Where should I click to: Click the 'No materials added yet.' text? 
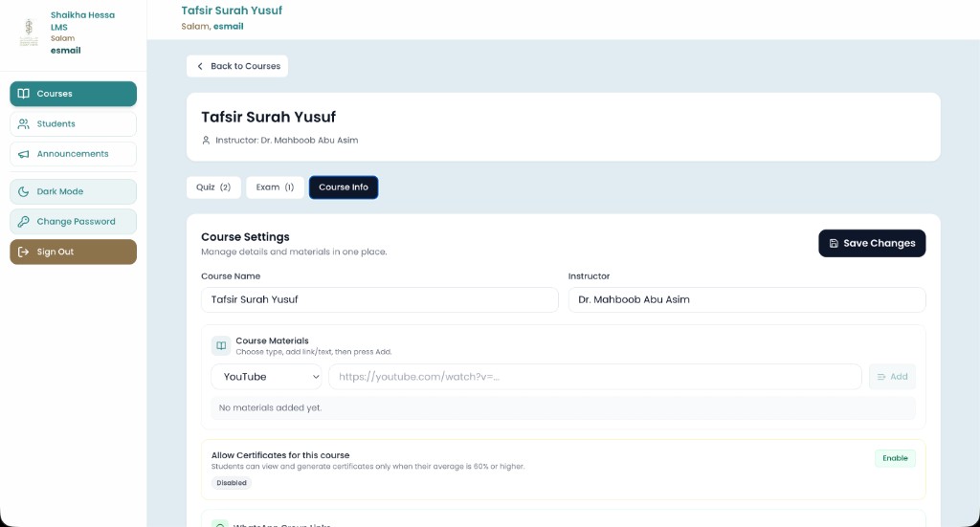[270, 407]
